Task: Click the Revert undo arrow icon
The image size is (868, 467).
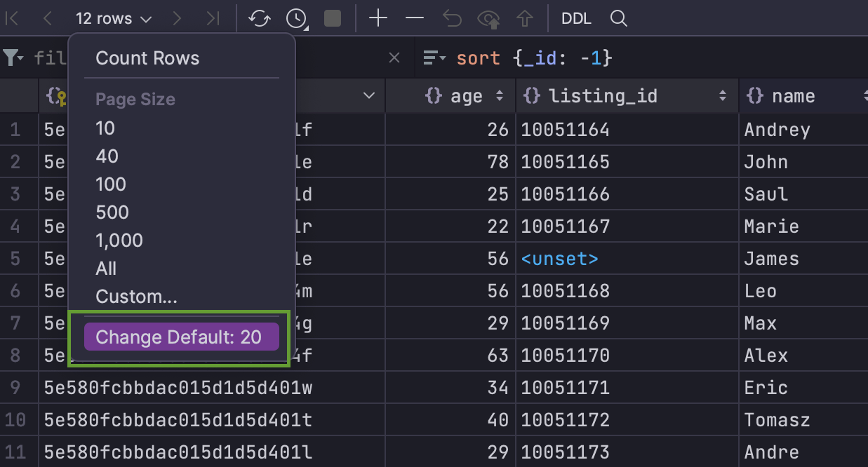Action: pyautogui.click(x=452, y=19)
